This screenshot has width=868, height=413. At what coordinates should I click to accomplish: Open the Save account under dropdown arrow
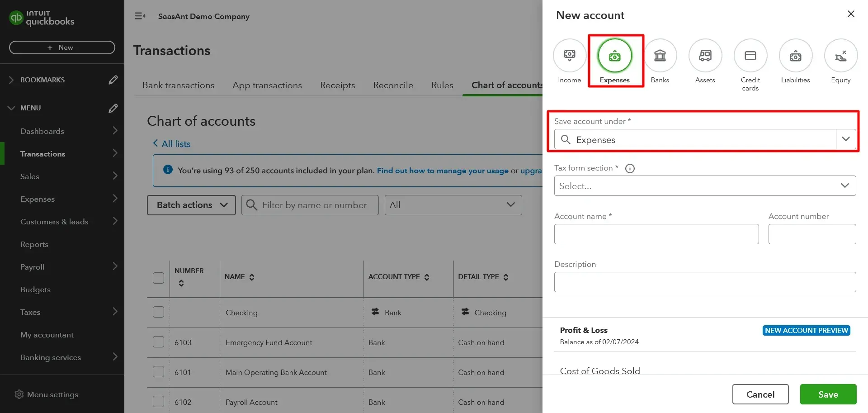(846, 139)
